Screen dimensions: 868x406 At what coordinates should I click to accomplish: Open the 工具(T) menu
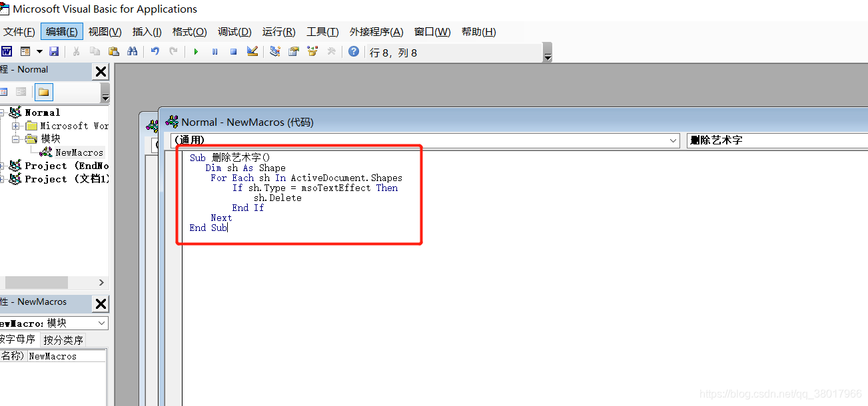pyautogui.click(x=322, y=31)
